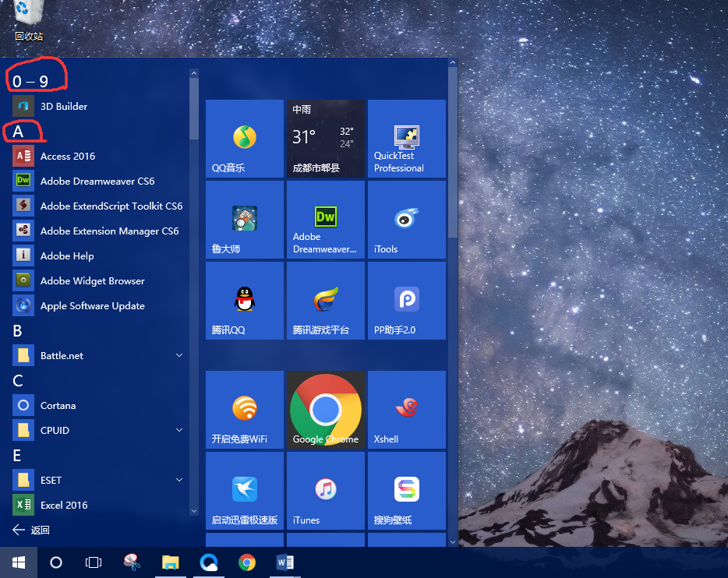Select the CPUID folder icon
This screenshot has width=728, height=578.
pos(23,430)
